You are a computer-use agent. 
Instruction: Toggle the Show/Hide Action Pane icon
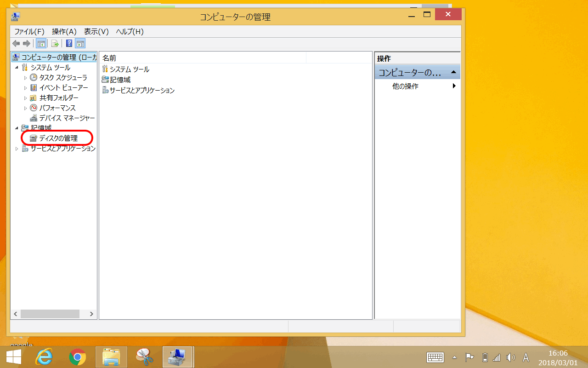[80, 44]
